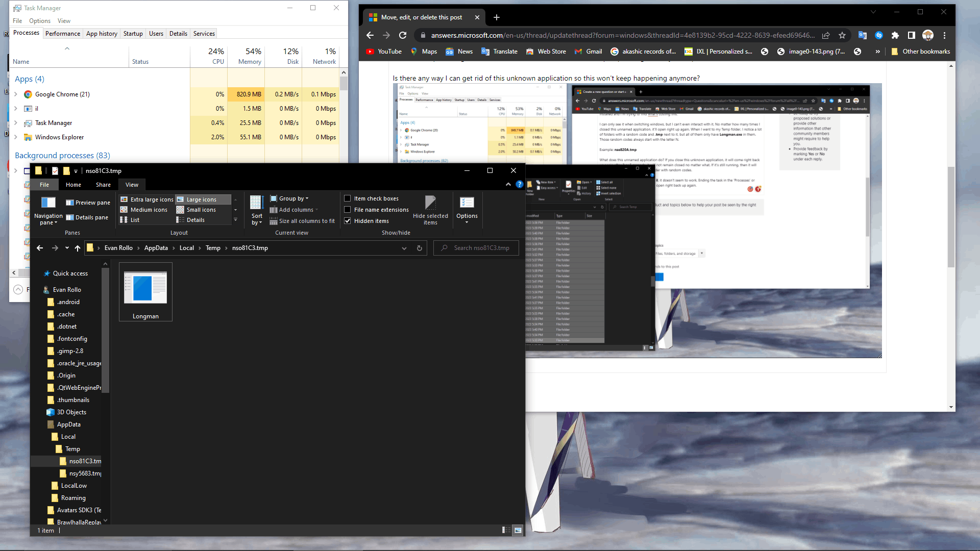Sort processes by CPU column
980x551 pixels.
[x=209, y=56]
